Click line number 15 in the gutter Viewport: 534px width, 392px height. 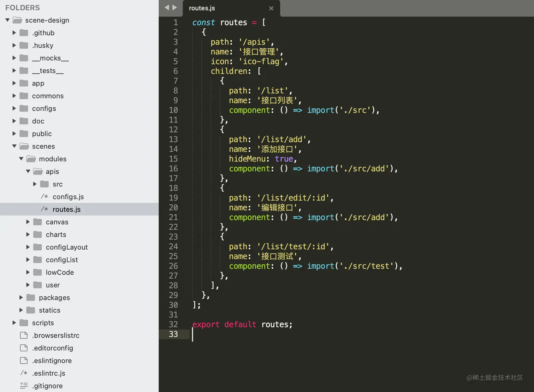(x=173, y=159)
